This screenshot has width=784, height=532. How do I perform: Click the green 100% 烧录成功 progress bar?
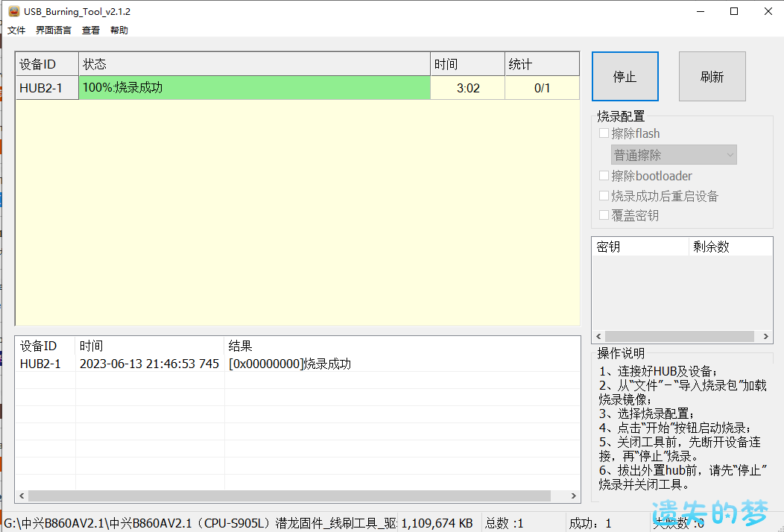(254, 88)
